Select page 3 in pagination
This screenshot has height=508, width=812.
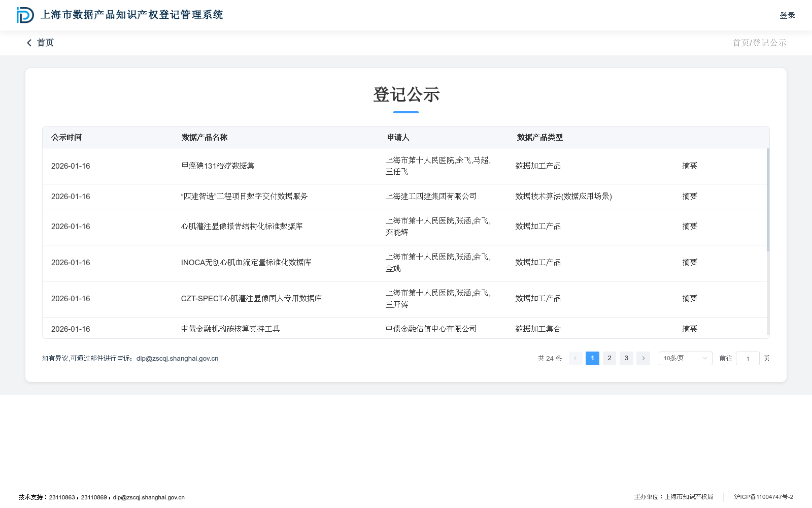click(626, 358)
